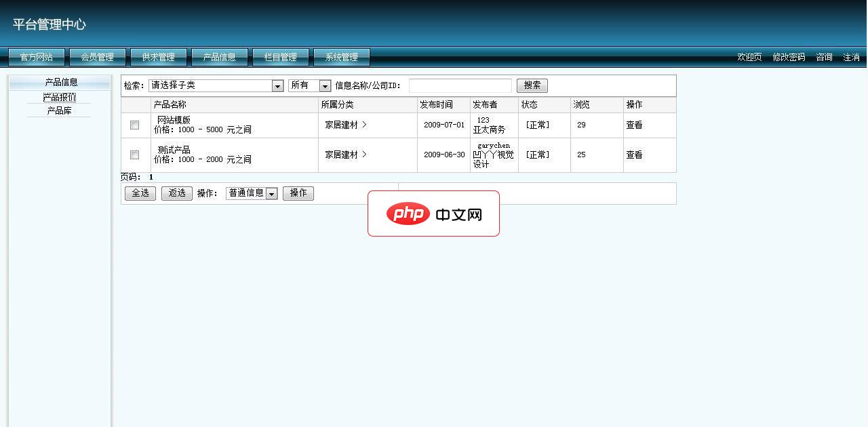This screenshot has height=427, width=868.
Task: Open the 请选择子类 category dropdown
Action: (216, 85)
